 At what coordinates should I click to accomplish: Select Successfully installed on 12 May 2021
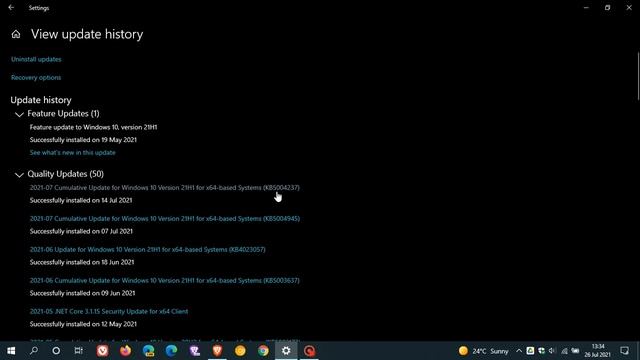[83, 324]
